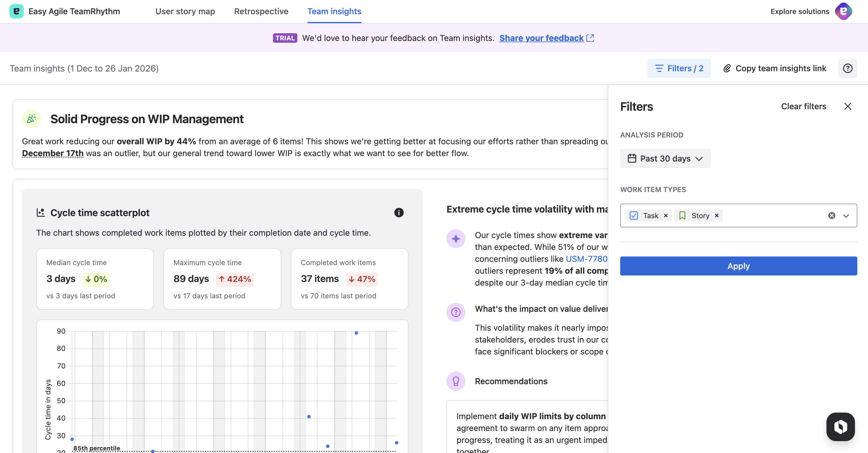This screenshot has width=868, height=453.
Task: Expand the work item types dropdown chevron
Action: 846,216
